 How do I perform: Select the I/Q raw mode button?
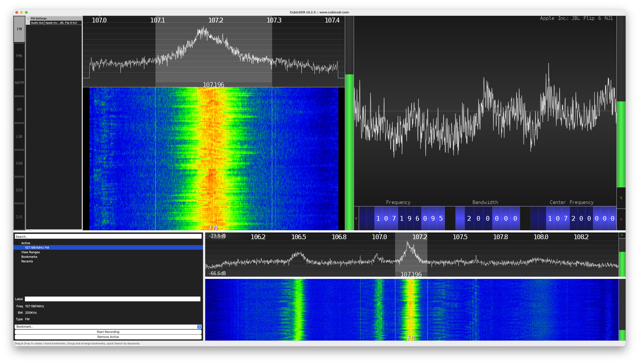tap(19, 217)
